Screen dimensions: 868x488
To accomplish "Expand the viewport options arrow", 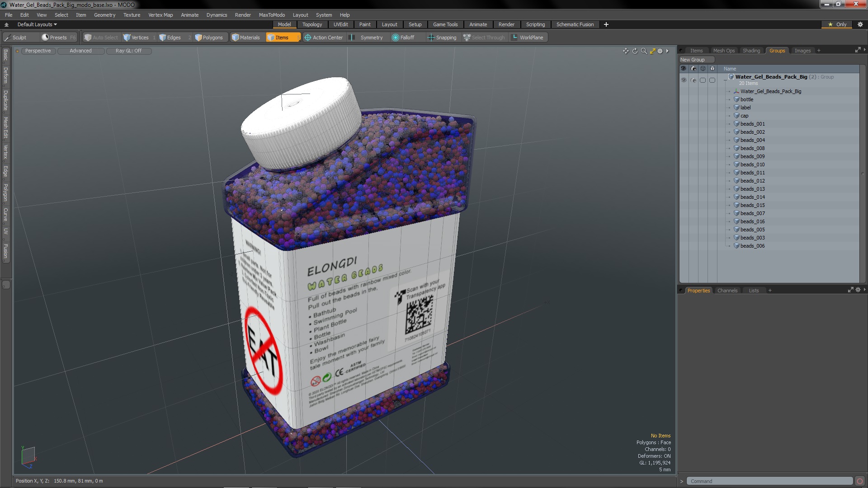I will pyautogui.click(x=667, y=51).
